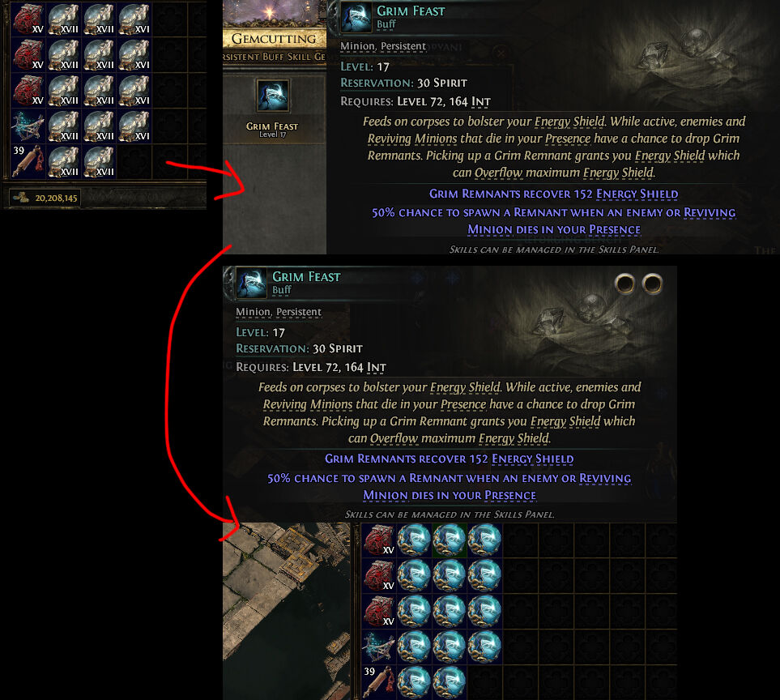
Task: Click the gold amount 20,208,145 display
Action: pos(45,198)
